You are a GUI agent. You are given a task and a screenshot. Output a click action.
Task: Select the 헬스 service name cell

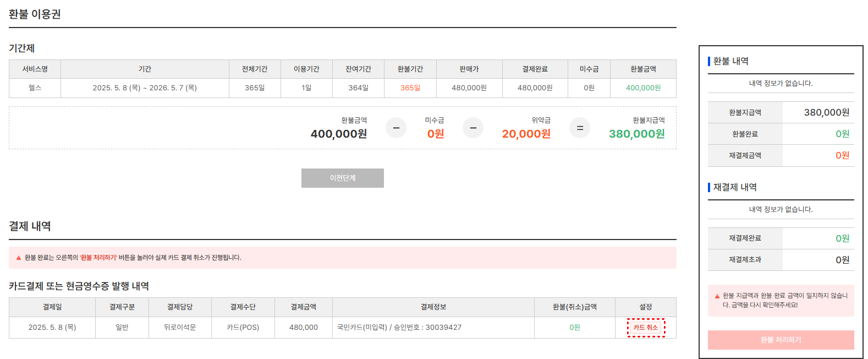35,88
